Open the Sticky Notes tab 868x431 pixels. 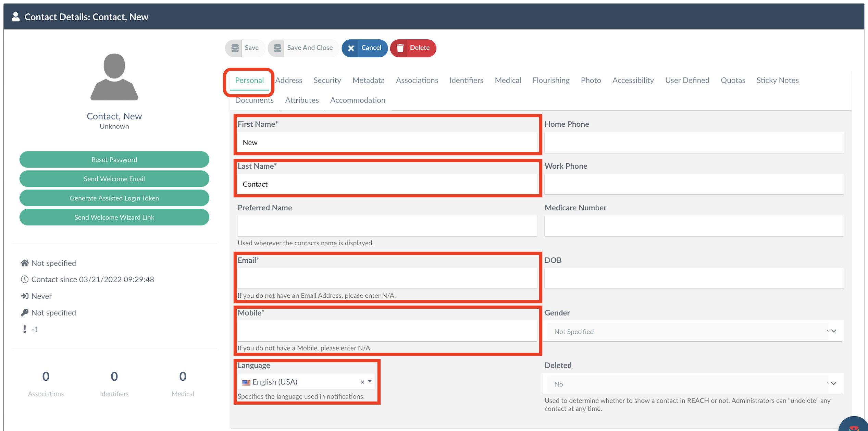pyautogui.click(x=777, y=80)
